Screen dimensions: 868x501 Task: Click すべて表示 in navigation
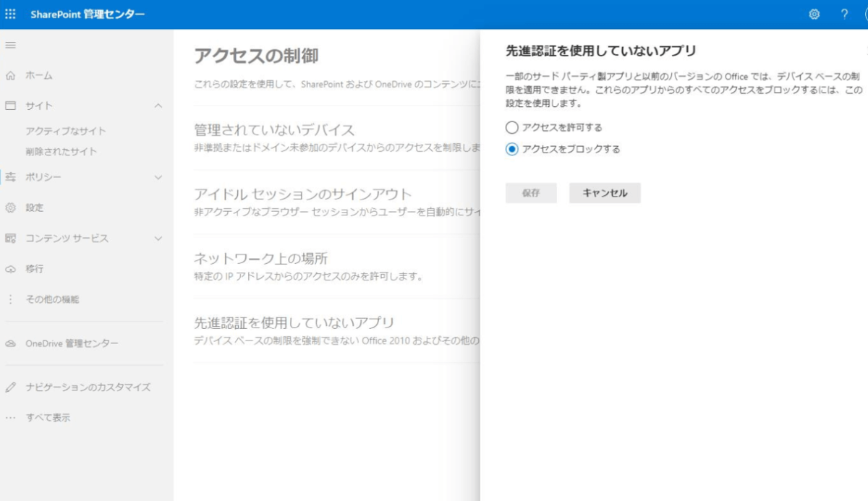click(x=48, y=418)
